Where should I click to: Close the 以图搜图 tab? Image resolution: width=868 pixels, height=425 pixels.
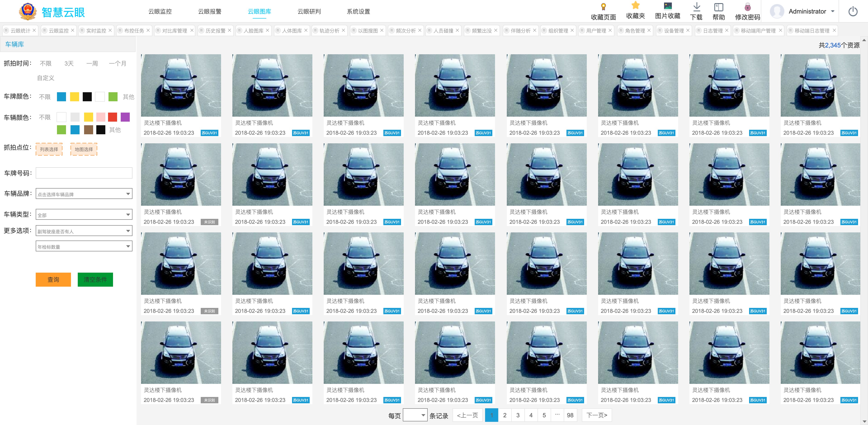pos(382,30)
